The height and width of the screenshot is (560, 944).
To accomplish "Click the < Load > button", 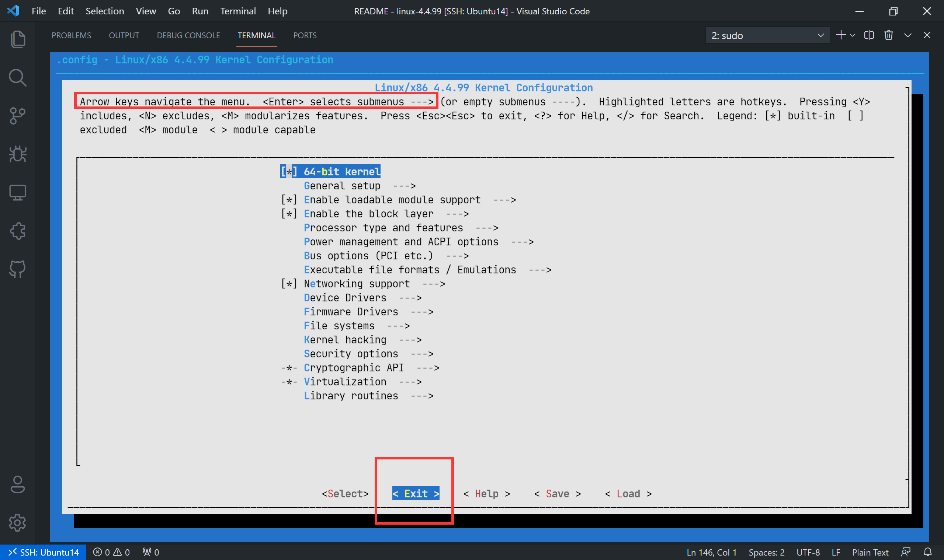I will point(628,494).
